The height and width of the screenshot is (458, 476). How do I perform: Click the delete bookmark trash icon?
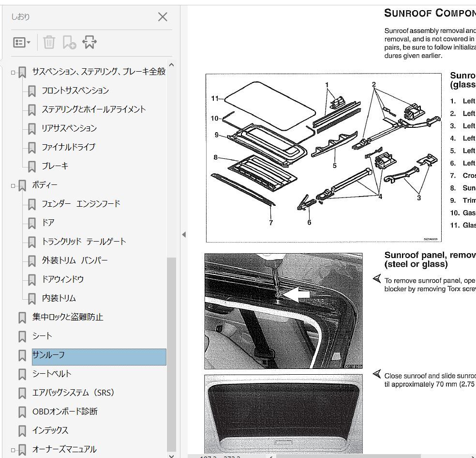49,43
